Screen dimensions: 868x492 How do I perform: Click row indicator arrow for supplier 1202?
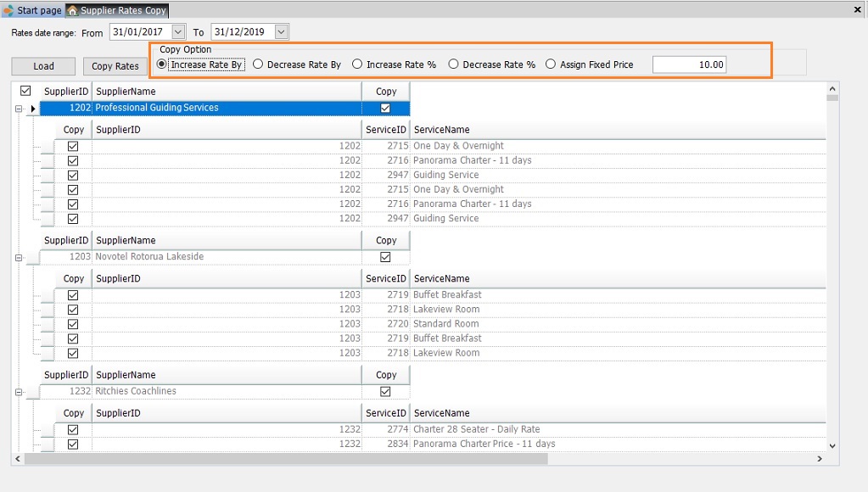(x=33, y=109)
